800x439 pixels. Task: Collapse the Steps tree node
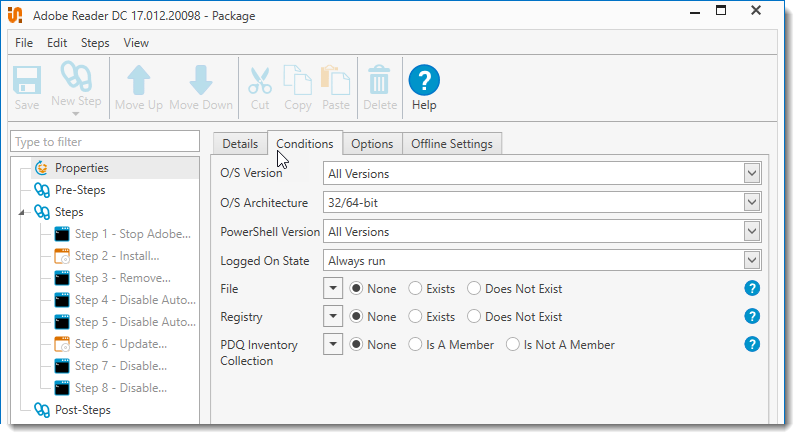(x=24, y=212)
